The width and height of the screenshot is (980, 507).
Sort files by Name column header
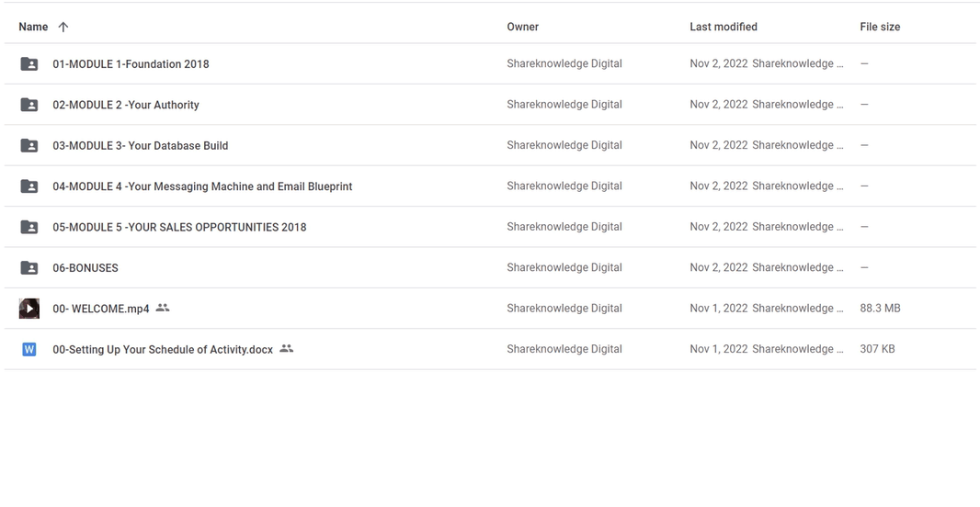tap(33, 28)
